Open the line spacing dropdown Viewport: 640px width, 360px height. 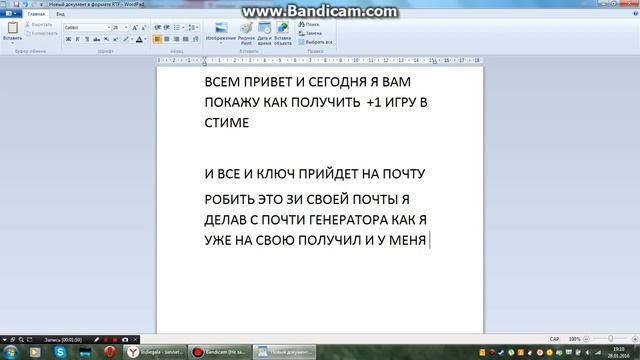pos(193,27)
